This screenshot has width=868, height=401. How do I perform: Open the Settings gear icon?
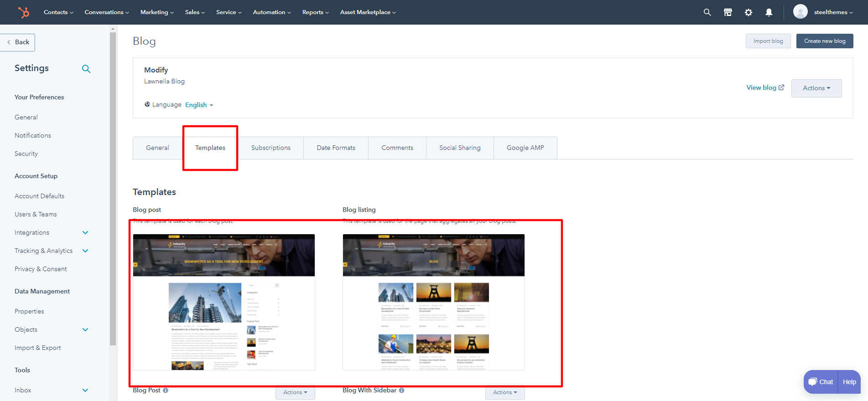748,12
